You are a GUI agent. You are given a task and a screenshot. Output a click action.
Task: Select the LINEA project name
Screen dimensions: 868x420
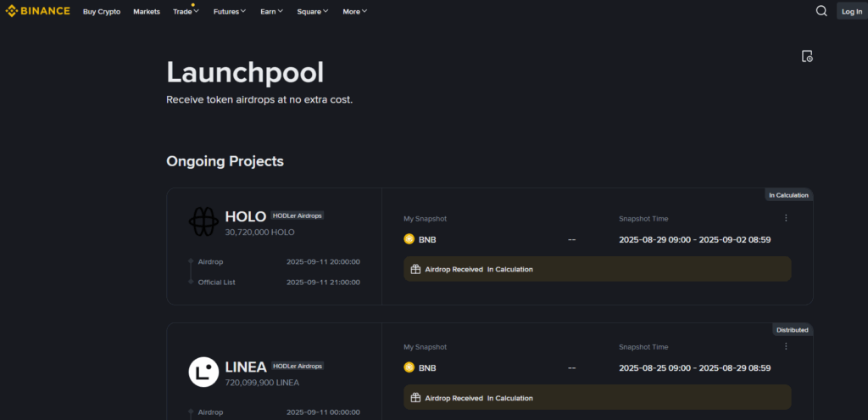(x=246, y=367)
